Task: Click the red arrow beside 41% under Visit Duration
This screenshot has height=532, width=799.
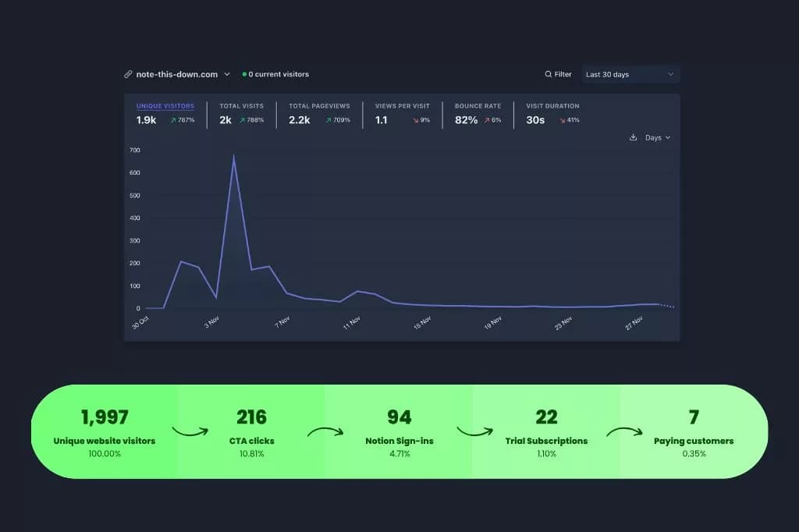Action: [x=562, y=120]
